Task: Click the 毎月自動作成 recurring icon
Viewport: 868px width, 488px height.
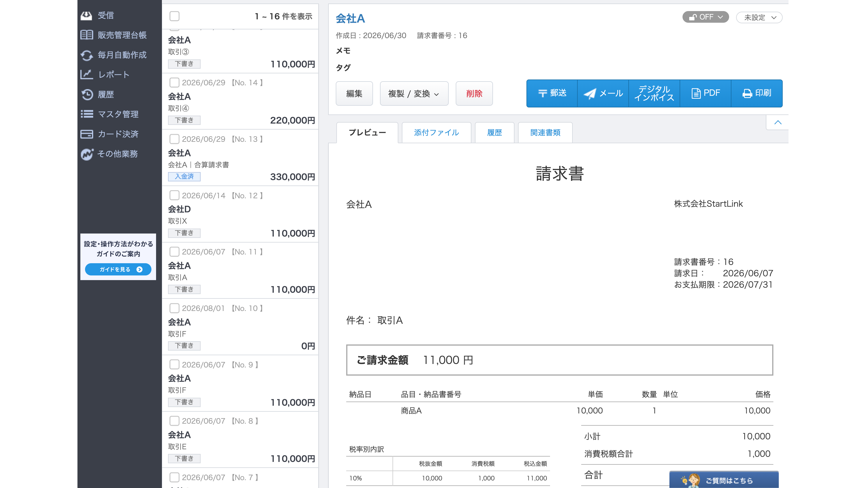Action: point(86,55)
